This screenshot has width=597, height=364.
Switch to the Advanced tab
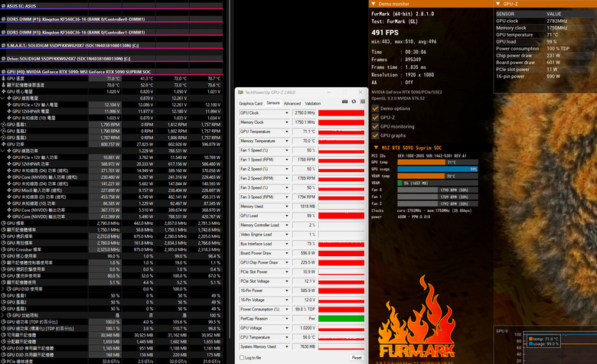292,103
